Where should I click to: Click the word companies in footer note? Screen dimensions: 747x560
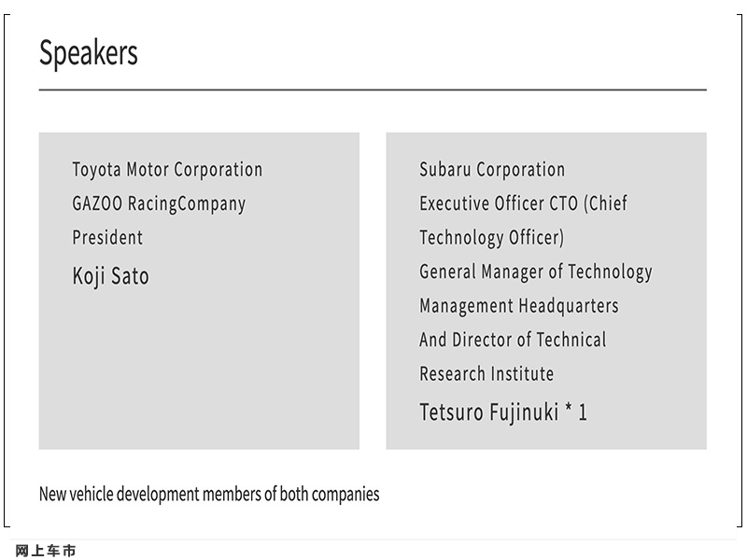coord(345,495)
